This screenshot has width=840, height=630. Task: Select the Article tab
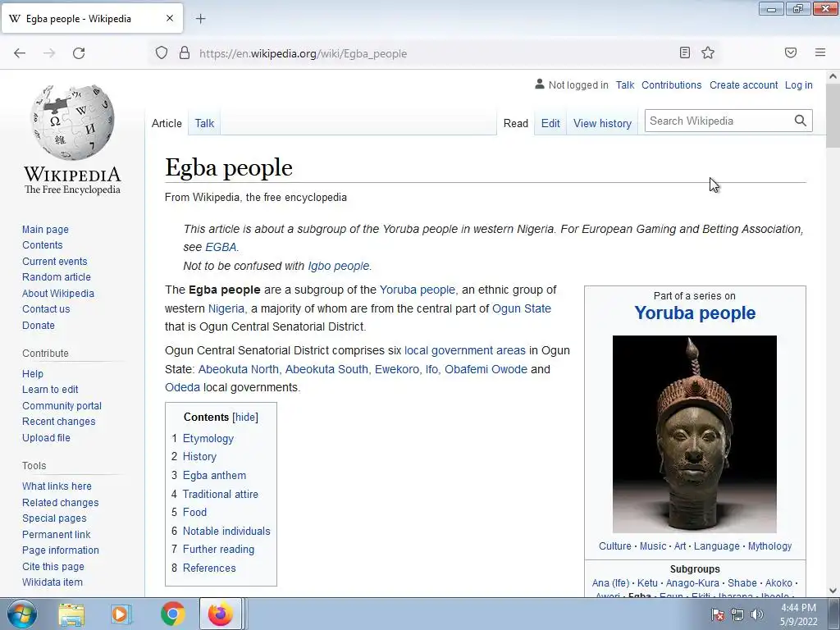(167, 123)
